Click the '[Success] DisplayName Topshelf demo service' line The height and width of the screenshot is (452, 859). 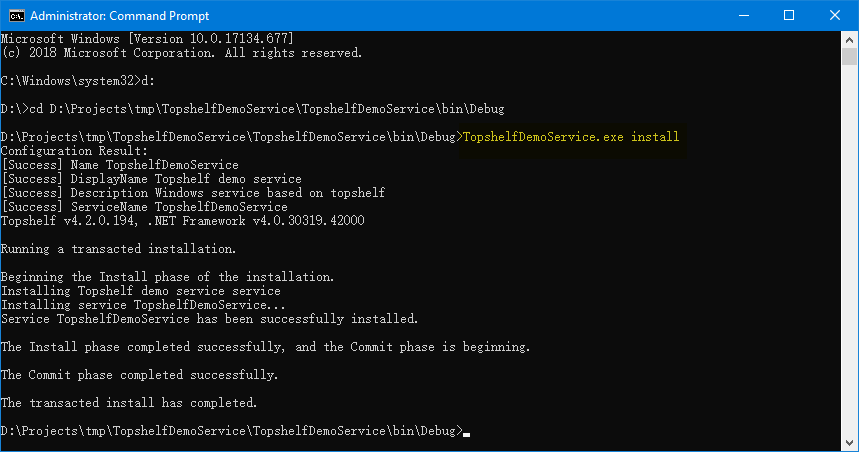coord(151,179)
